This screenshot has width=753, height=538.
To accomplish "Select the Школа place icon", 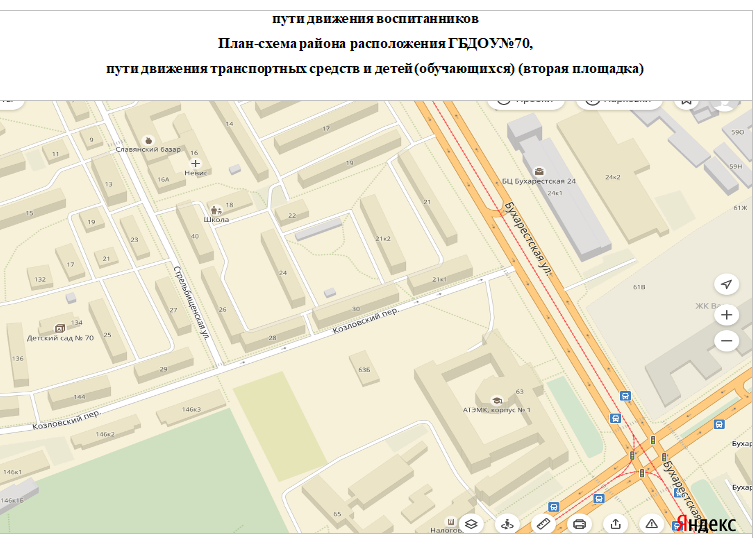I will pos(216,210).
